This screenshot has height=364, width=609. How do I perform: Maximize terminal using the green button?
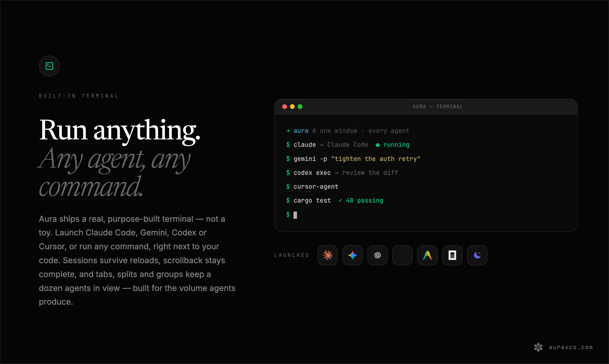coord(300,107)
